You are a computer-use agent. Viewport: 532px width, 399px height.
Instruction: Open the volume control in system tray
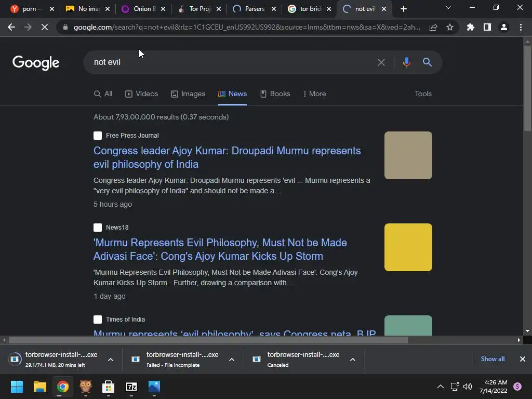[x=468, y=387]
